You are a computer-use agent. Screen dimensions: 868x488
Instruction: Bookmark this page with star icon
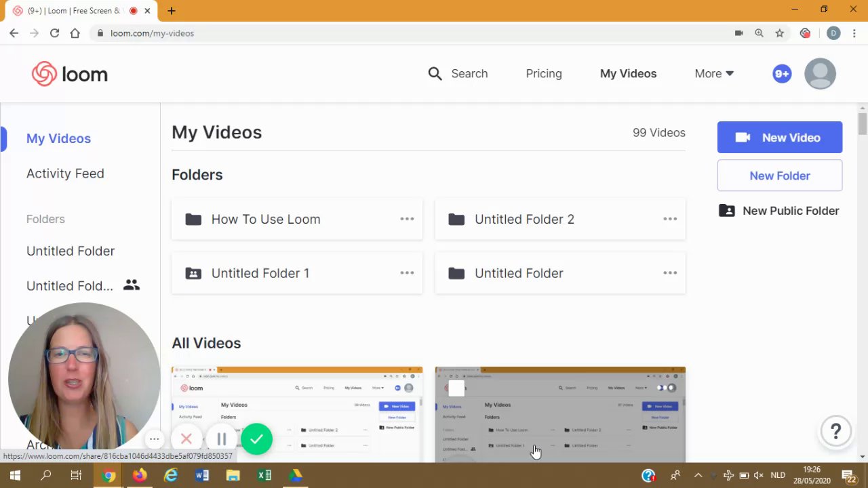(x=780, y=33)
